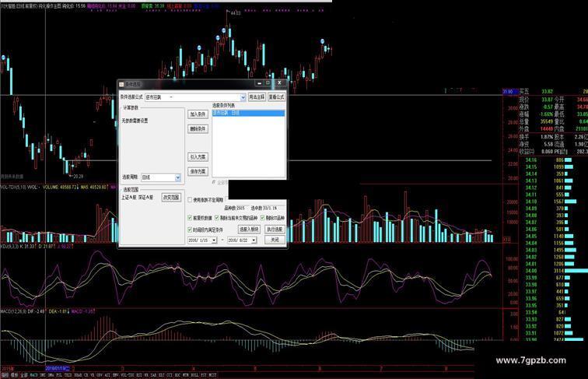Maximize the 条件选股 dialog
The height and width of the screenshot is (379, 588).
(268, 83)
